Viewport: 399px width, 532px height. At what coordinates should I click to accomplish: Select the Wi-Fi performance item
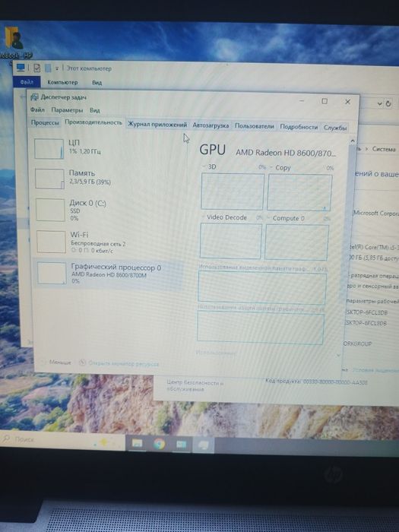coord(110,242)
